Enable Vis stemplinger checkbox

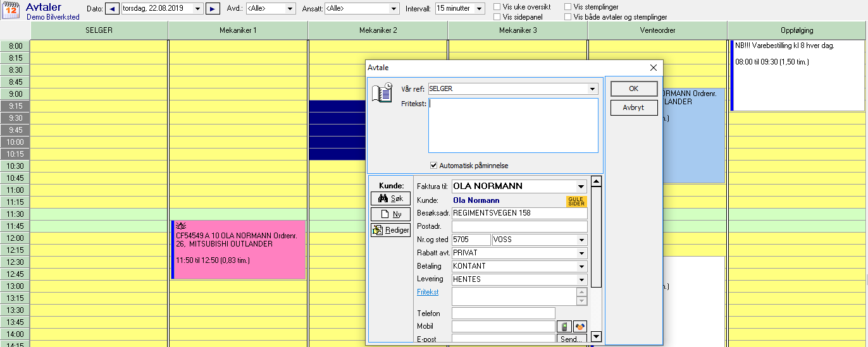click(568, 7)
